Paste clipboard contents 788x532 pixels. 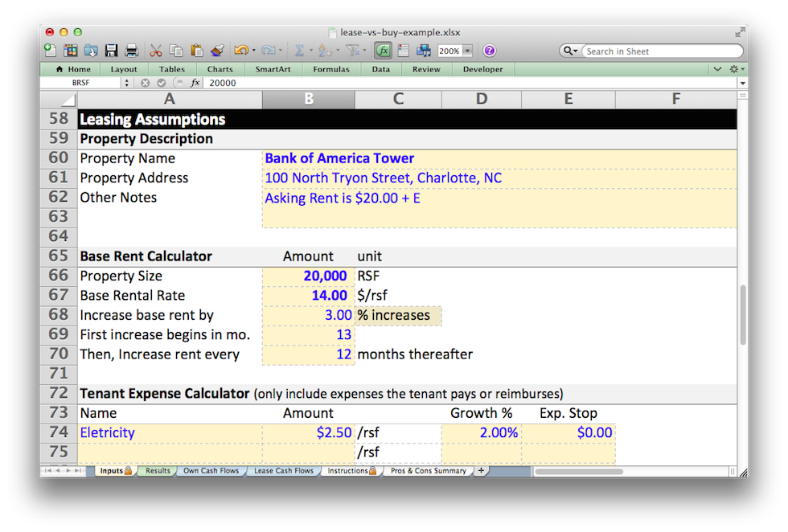[195, 50]
